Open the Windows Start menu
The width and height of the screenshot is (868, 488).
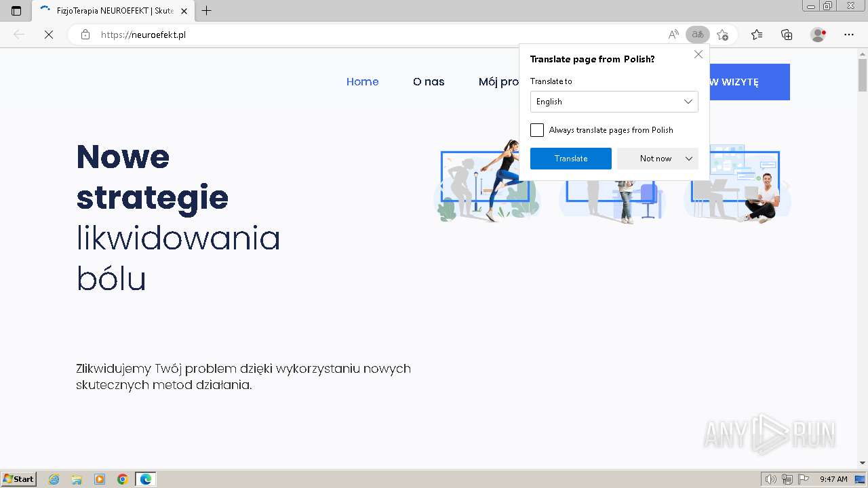[19, 479]
